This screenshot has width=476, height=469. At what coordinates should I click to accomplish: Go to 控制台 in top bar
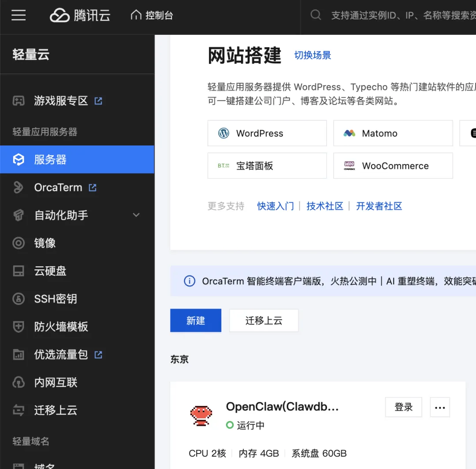point(159,15)
